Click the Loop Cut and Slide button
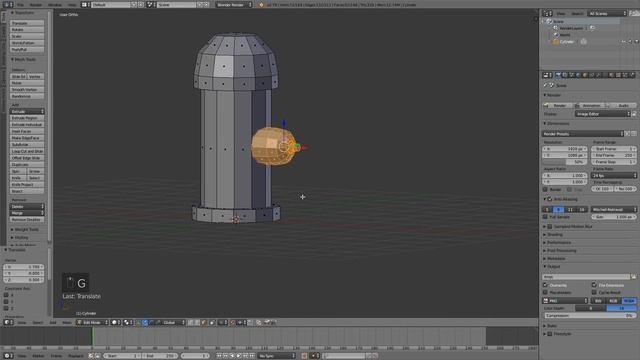This screenshot has width=640, height=360. tap(27, 151)
